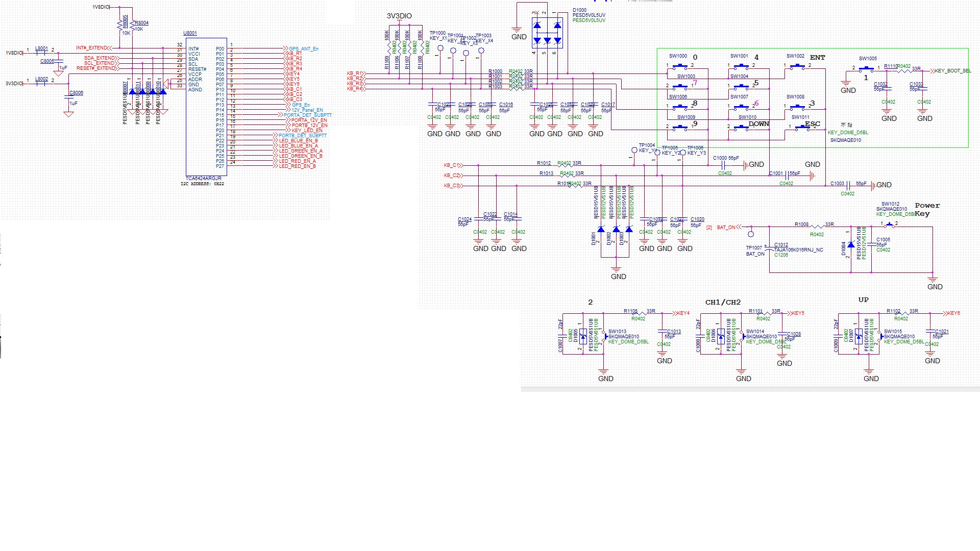Select the SDA_EXTEND net label
The height and width of the screenshot is (551, 980).
pos(100,58)
